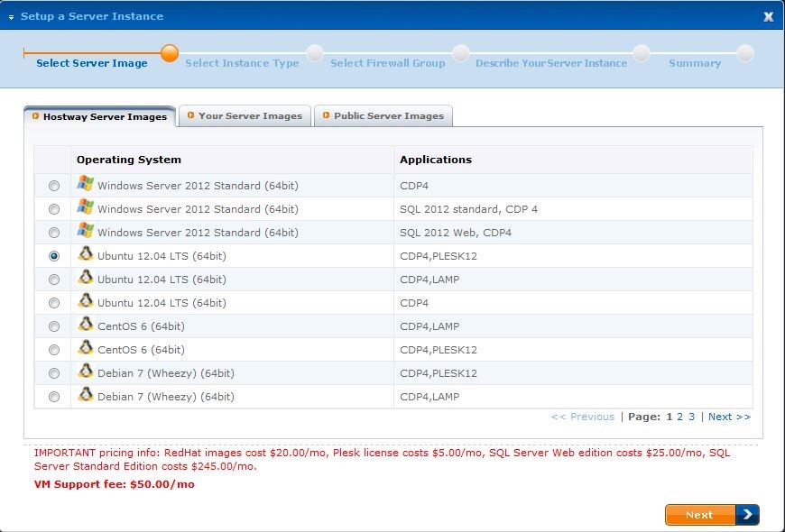The image size is (785, 532).
Task: Click the orange Next button
Action: click(713, 515)
